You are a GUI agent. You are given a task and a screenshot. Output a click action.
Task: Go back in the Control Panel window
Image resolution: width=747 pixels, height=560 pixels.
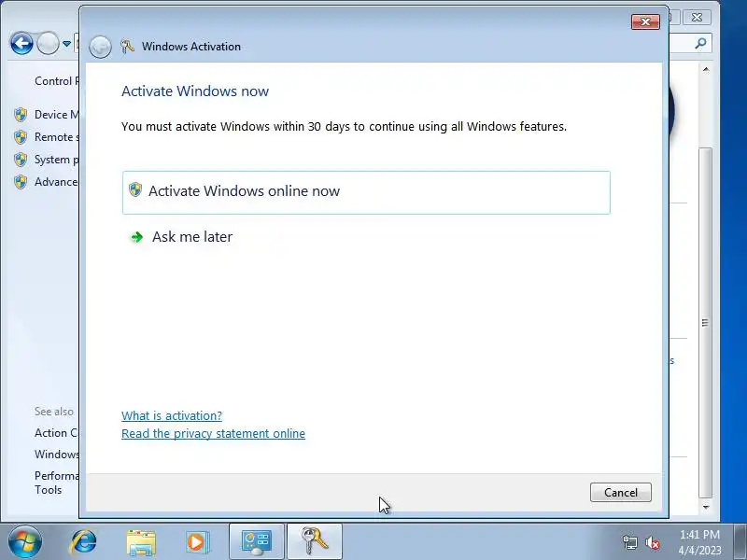(21, 44)
